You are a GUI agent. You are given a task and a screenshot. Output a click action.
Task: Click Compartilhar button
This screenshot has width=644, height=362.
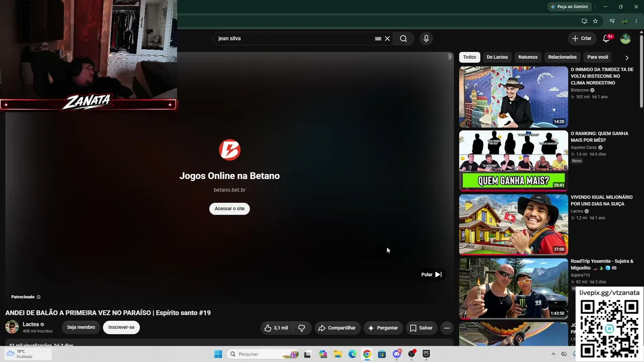pos(337,328)
